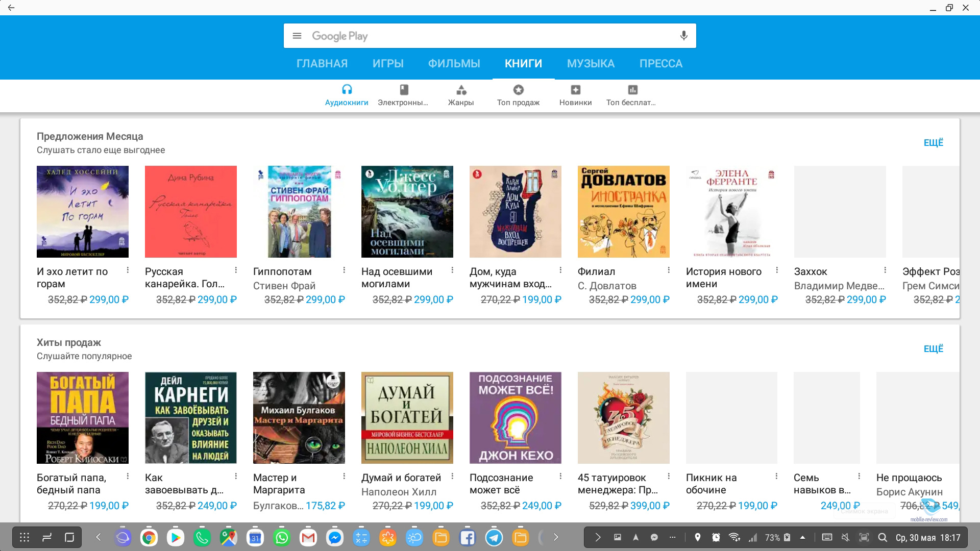Viewport: 980px width, 551px height.
Task: Open the hamburger menu in search bar
Action: [x=297, y=36]
